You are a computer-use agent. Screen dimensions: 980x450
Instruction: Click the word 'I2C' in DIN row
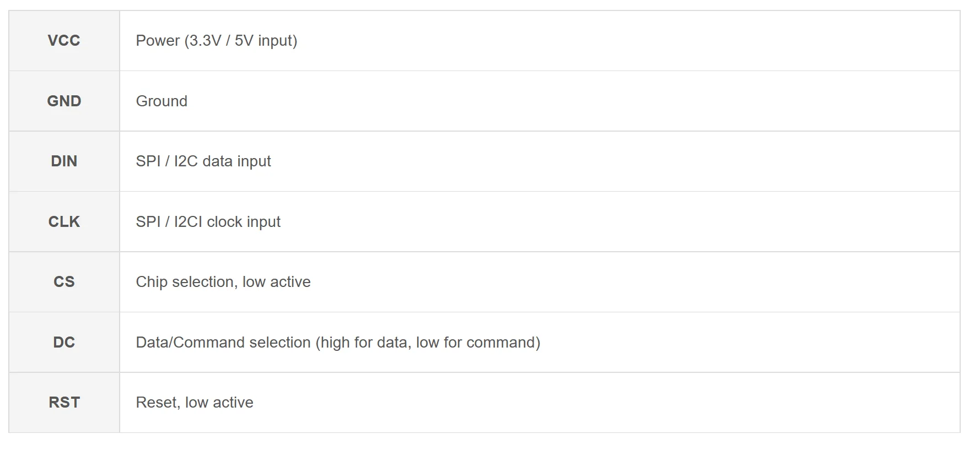tap(186, 161)
